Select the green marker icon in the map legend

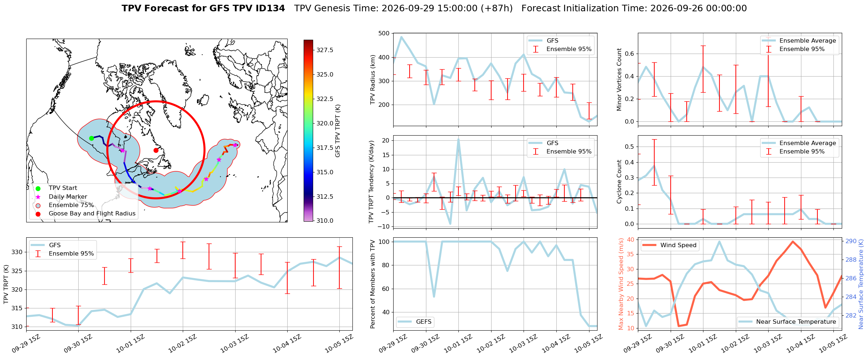[x=38, y=188]
